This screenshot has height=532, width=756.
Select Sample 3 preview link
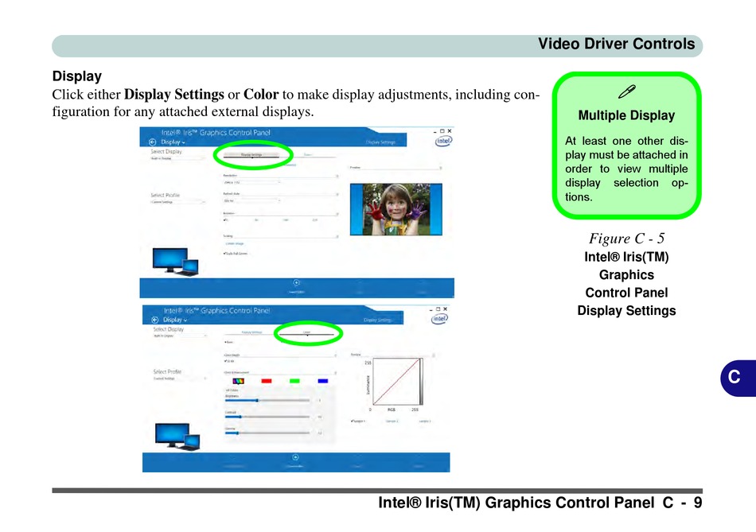(425, 421)
